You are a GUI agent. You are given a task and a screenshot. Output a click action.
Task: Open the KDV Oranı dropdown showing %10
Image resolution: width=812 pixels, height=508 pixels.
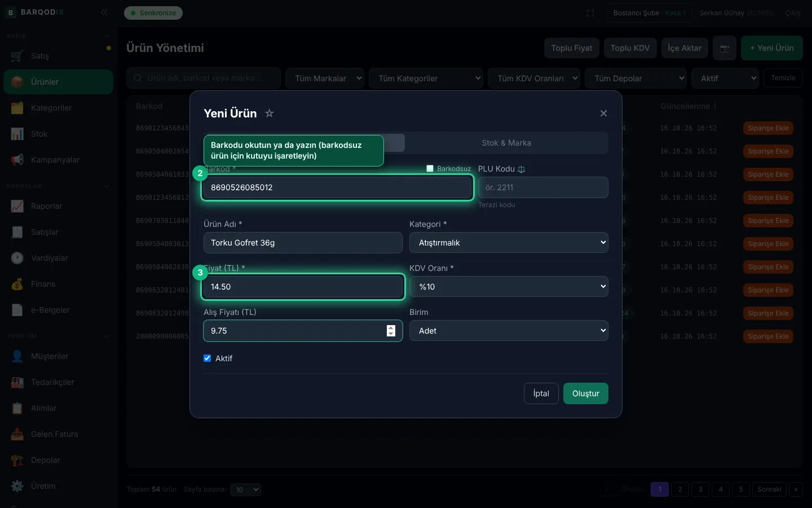click(509, 287)
